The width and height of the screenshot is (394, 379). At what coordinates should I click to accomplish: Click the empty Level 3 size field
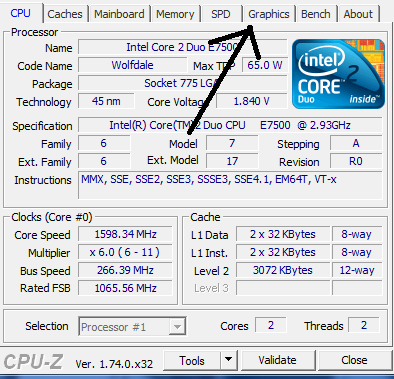coord(283,288)
